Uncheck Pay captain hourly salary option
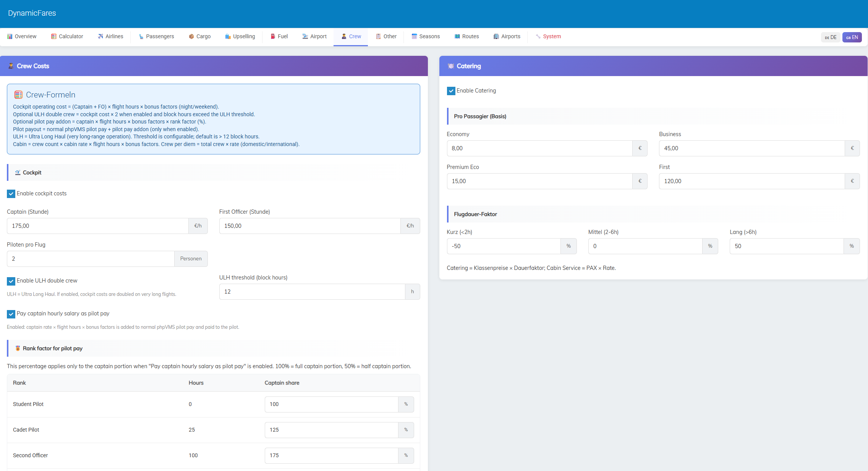 (11, 314)
